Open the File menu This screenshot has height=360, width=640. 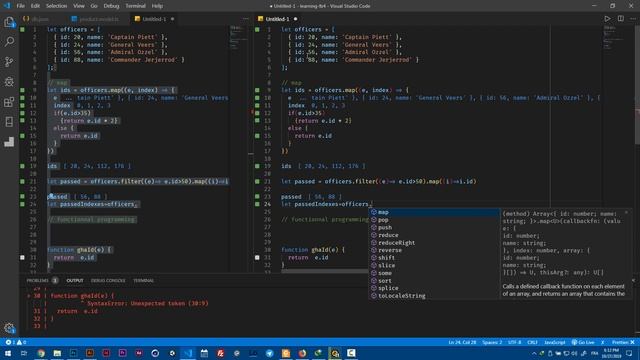[x=20, y=6]
